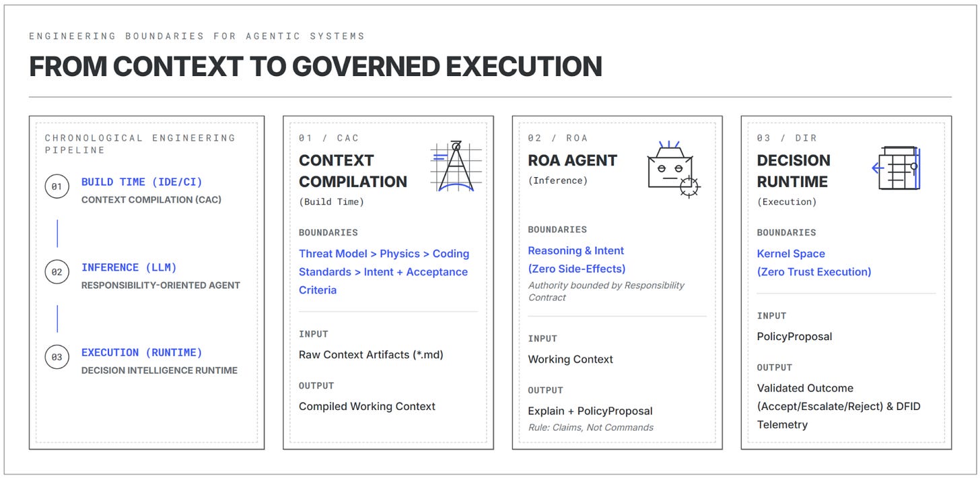Click the PolicyProposal input in Decision Runtime
The height and width of the screenshot is (478, 980).
[794, 337]
